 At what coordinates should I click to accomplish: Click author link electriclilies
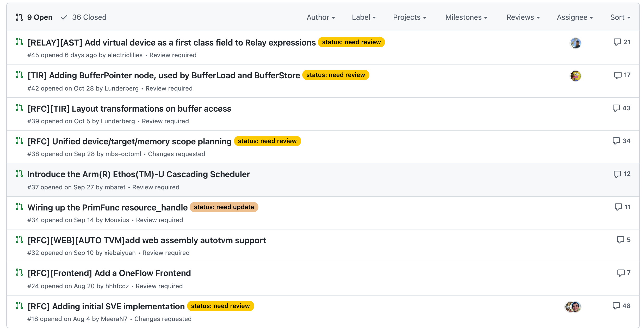point(125,55)
